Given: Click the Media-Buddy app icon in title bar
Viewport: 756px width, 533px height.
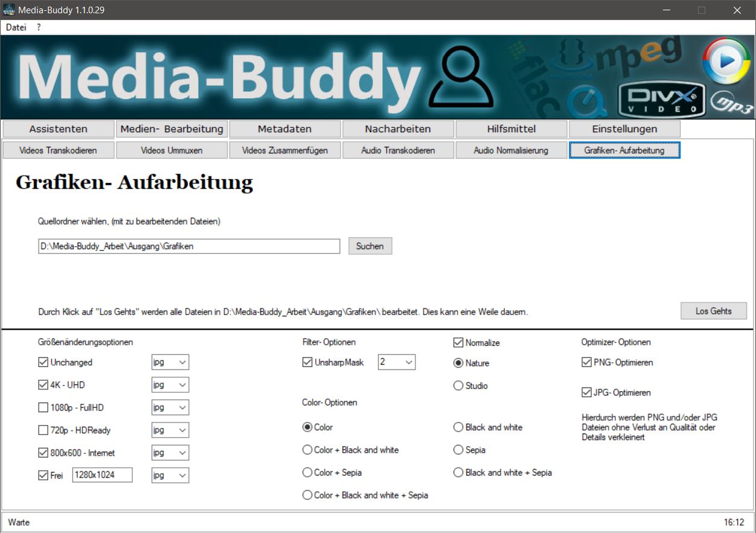Looking at the screenshot, I should click(x=9, y=10).
